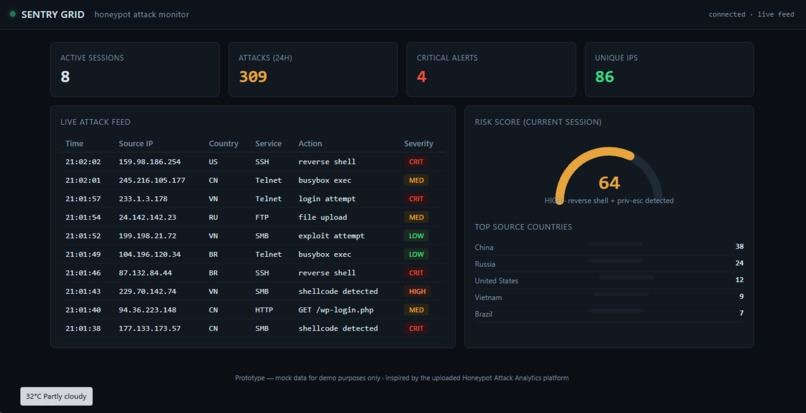Viewport: 806px width, 413px height.
Task: Click the China progress bar
Action: (x=615, y=244)
